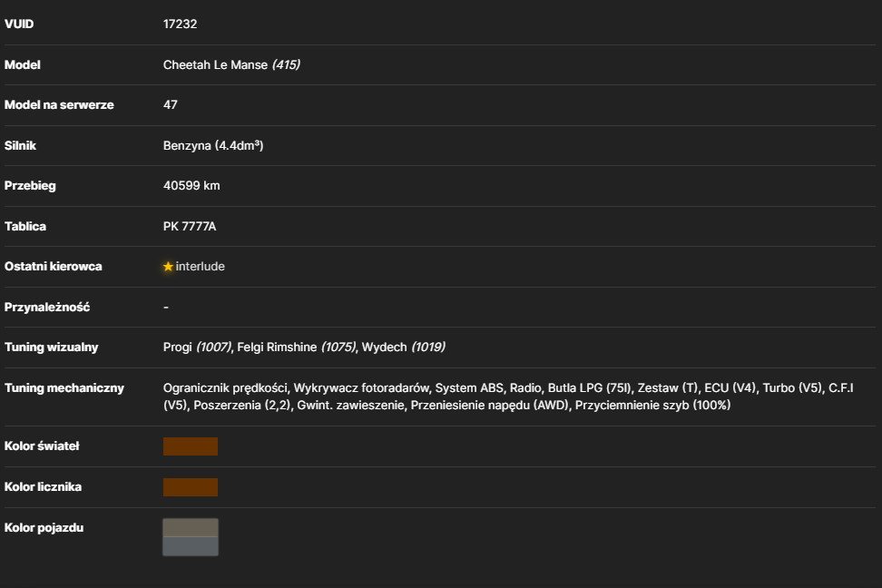Click the lower gray Kolor pojazdu swatch
This screenshot has width=882, height=588.
click(x=191, y=546)
